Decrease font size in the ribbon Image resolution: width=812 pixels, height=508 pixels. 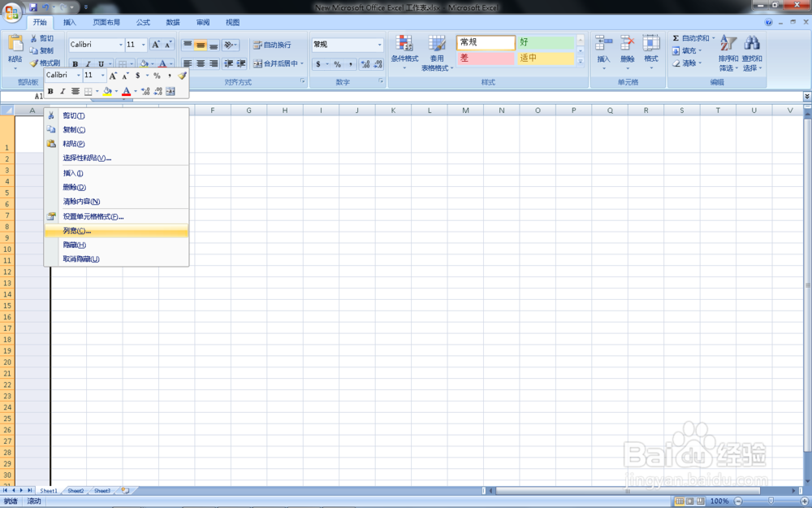tap(168, 45)
